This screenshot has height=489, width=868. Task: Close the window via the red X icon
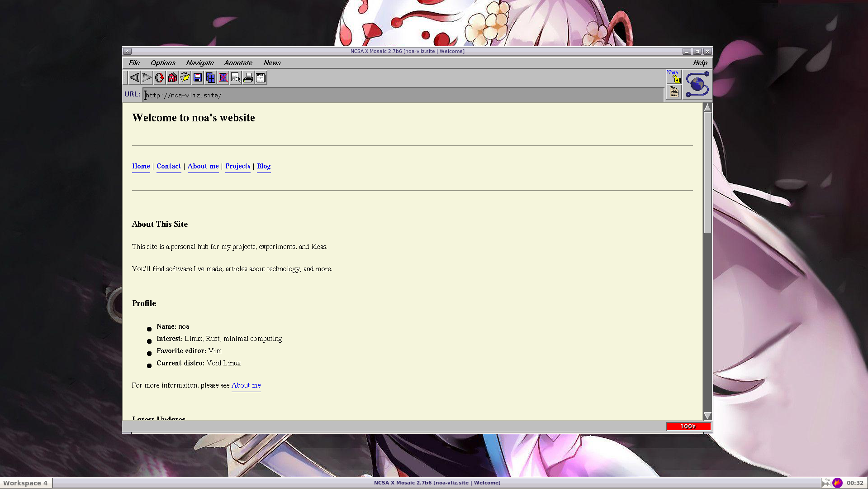point(223,78)
